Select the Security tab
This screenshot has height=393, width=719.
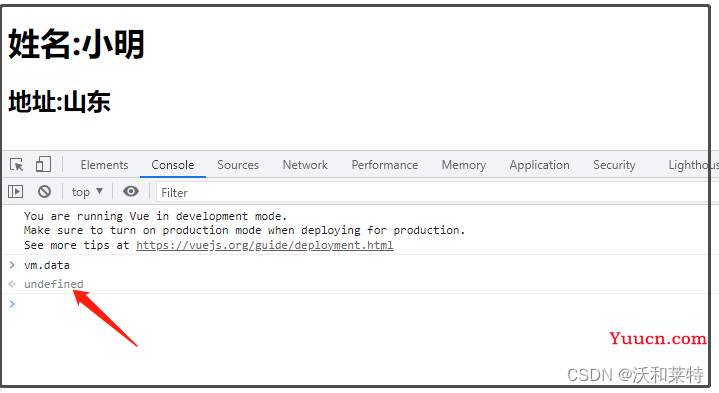point(614,165)
